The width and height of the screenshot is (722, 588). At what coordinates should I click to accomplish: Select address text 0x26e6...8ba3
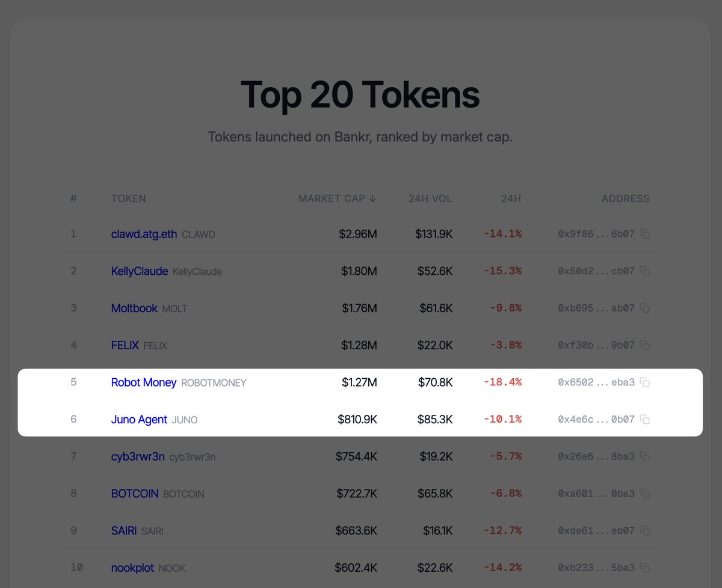click(596, 456)
